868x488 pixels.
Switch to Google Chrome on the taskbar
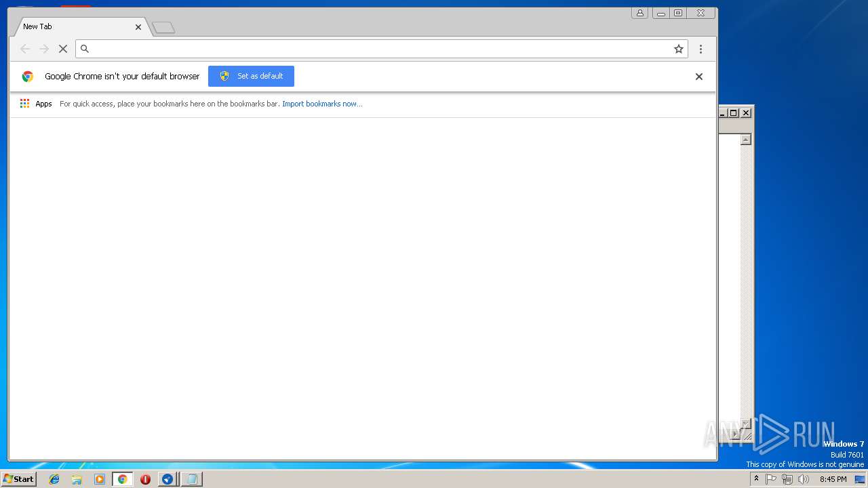(x=122, y=479)
